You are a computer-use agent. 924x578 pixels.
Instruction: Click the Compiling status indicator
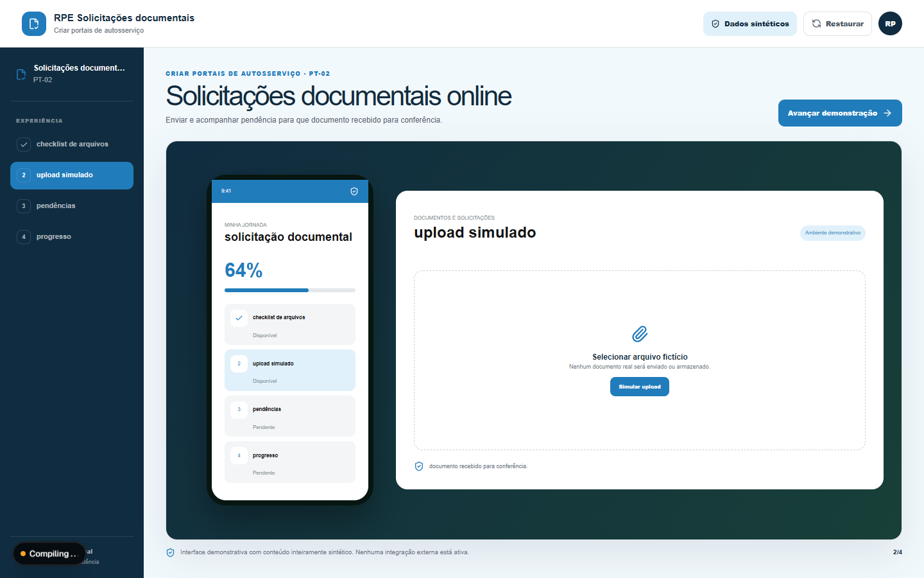click(49, 554)
